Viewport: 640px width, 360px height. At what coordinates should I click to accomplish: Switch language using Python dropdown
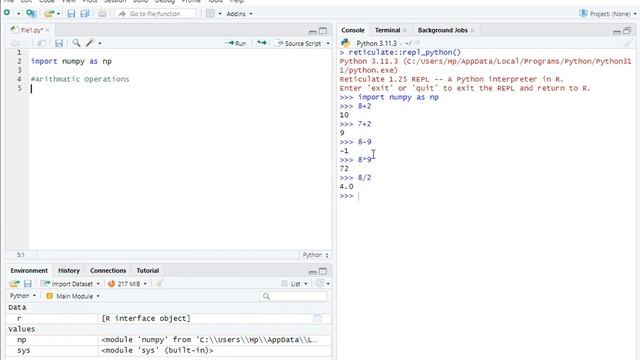(23, 296)
